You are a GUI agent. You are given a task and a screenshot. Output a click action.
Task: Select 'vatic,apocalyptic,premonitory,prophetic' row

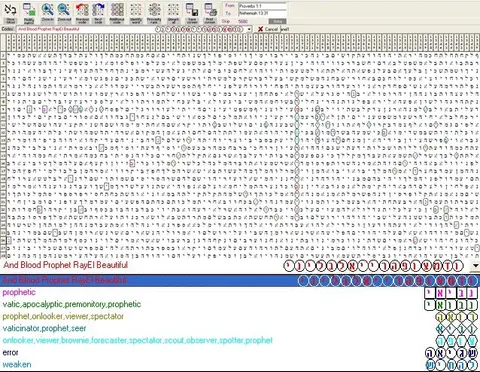coord(240,304)
